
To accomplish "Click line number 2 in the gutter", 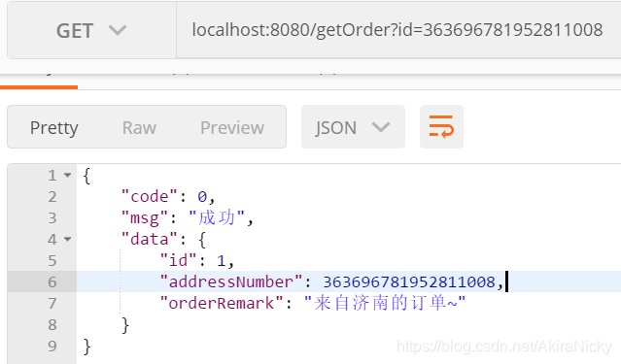I will click(x=52, y=197).
